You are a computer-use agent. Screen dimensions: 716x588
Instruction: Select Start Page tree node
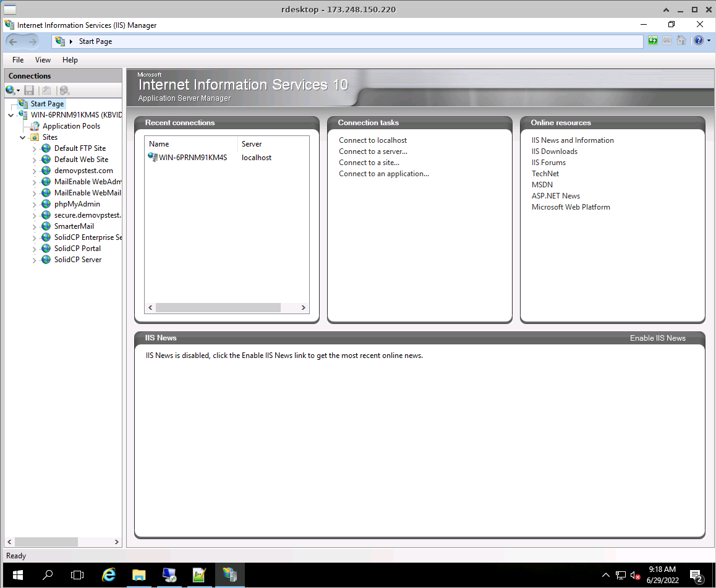coord(47,104)
